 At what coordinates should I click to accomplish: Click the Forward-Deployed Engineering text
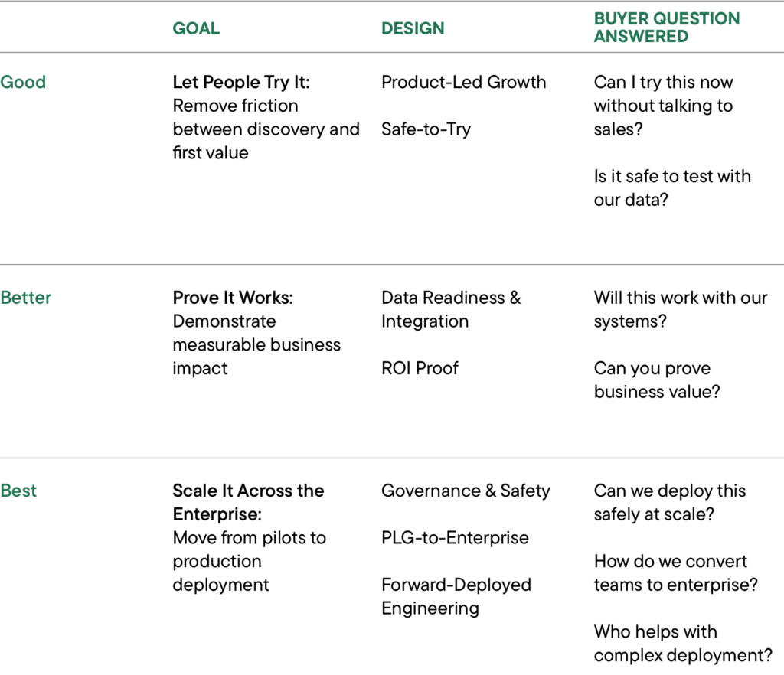click(x=456, y=596)
